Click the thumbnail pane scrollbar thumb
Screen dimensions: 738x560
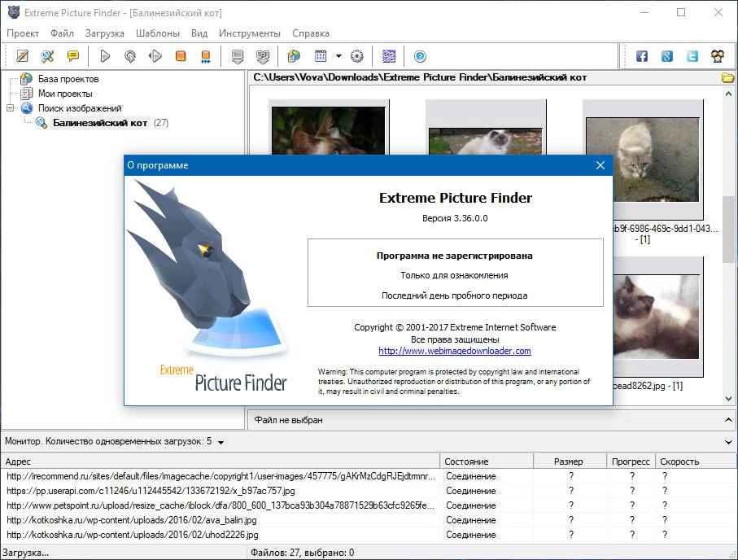(728, 229)
